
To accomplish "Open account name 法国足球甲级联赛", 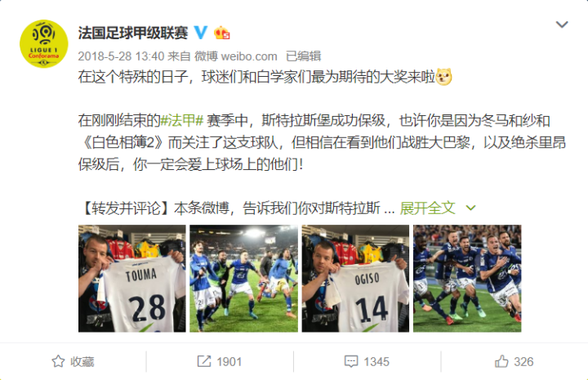I will point(133,33).
